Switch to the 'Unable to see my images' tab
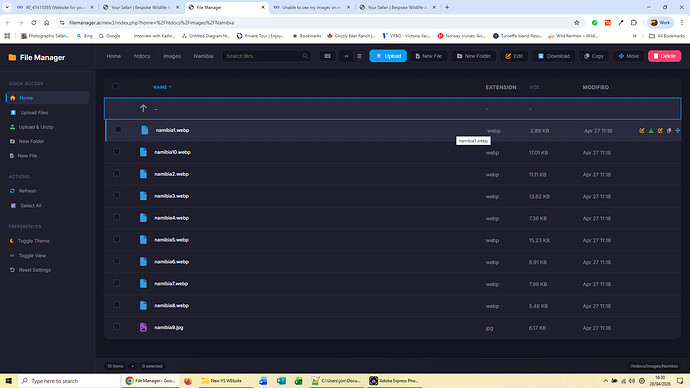This screenshot has width=690, height=388. pyautogui.click(x=311, y=7)
